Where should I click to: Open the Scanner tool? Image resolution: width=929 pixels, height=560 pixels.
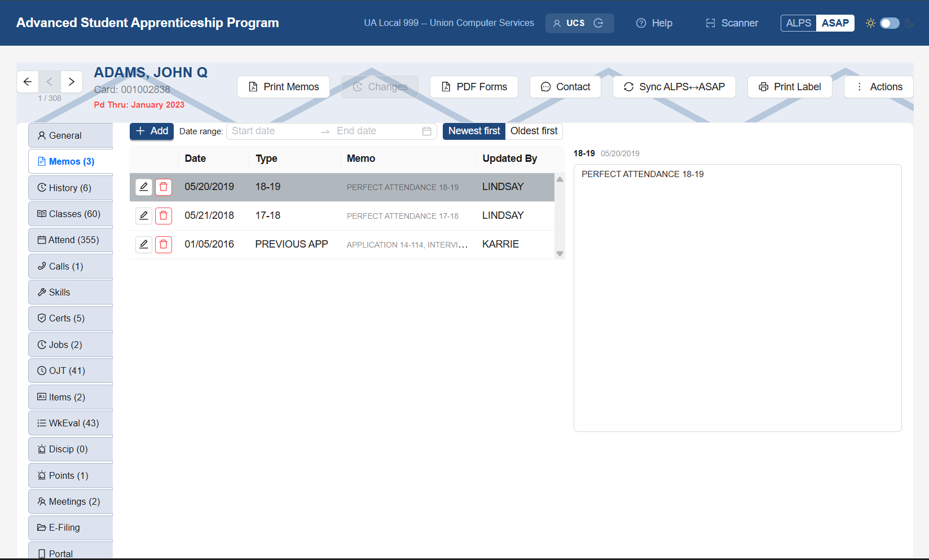732,23
